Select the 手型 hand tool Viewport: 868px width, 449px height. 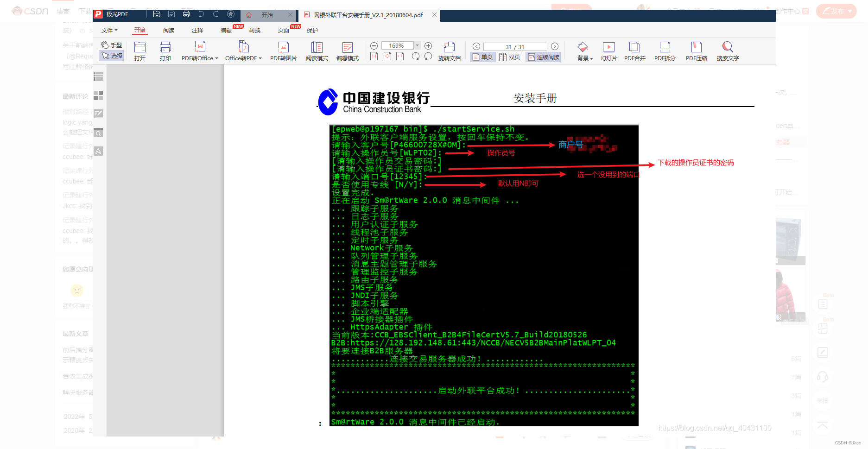[x=112, y=45]
